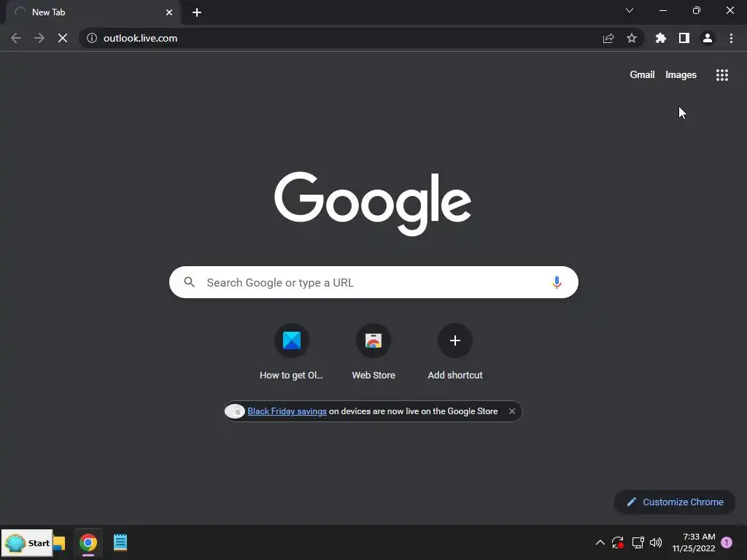The image size is (747, 560).
Task: View site information icon in address bar
Action: pyautogui.click(x=92, y=38)
